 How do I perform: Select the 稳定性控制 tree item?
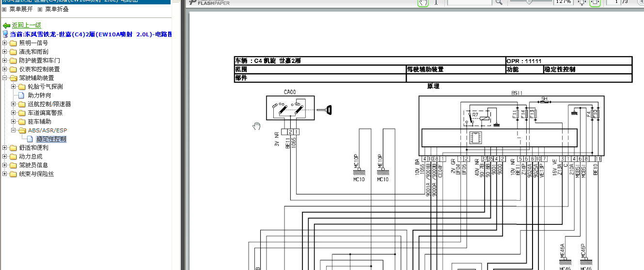click(x=51, y=139)
